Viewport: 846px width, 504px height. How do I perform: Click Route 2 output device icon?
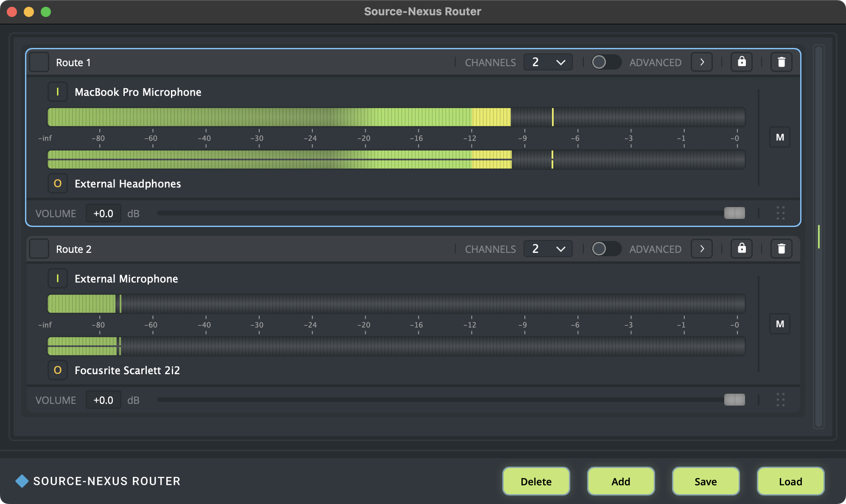(58, 370)
